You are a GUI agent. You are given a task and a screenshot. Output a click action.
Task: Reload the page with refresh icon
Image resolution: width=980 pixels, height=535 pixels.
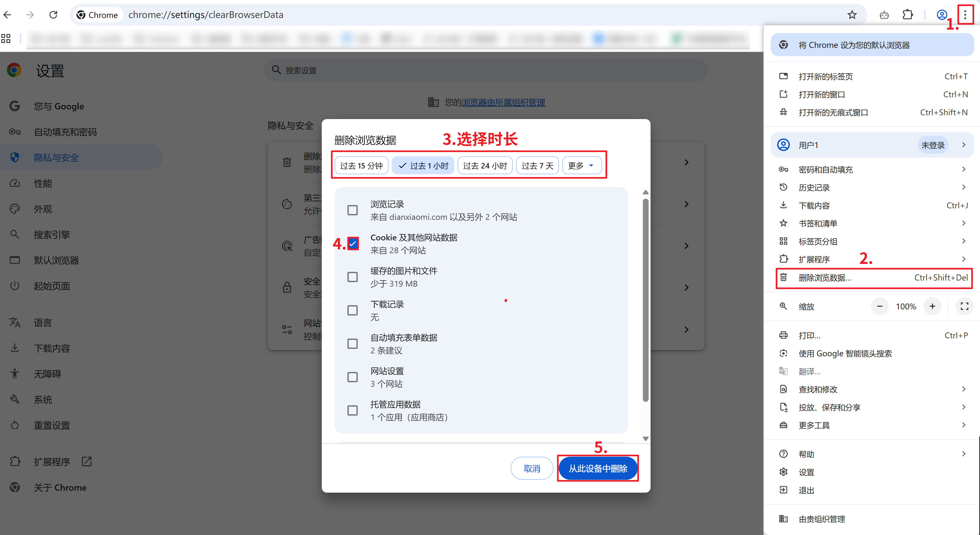(x=53, y=15)
